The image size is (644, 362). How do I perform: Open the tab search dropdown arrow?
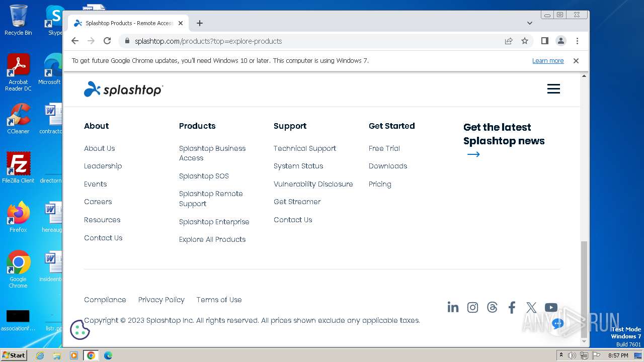pos(529,23)
